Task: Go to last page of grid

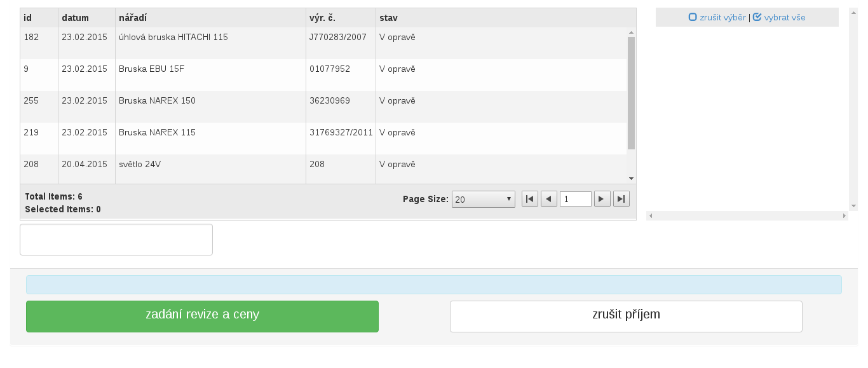Action: tap(621, 199)
